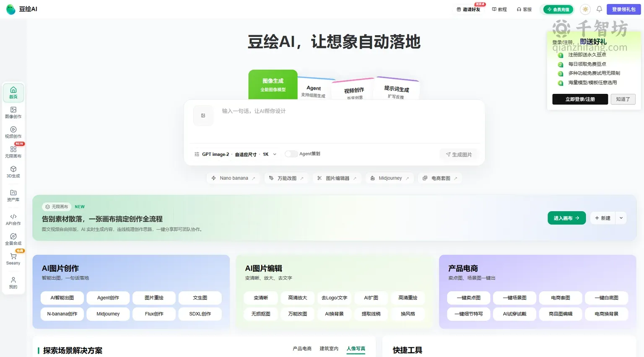Viewport: 644px width, 357px height.
Task: Click the prompt input field
Action: (348, 122)
